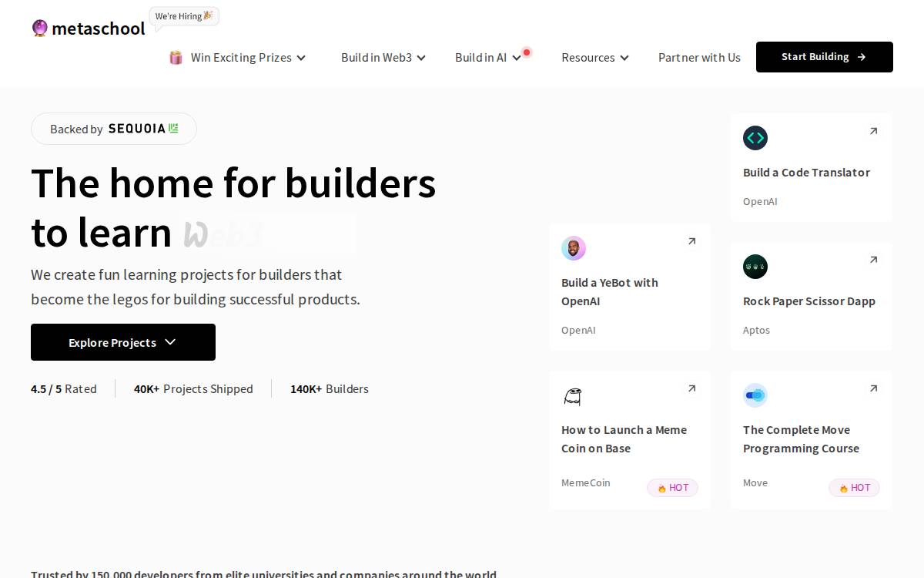Open the Build a YeBot with OpenAI title
Image resolution: width=924 pixels, height=578 pixels.
tap(610, 292)
